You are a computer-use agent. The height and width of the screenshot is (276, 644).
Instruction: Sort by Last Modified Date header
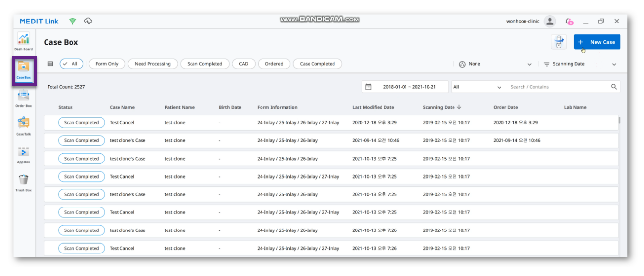[x=373, y=107]
